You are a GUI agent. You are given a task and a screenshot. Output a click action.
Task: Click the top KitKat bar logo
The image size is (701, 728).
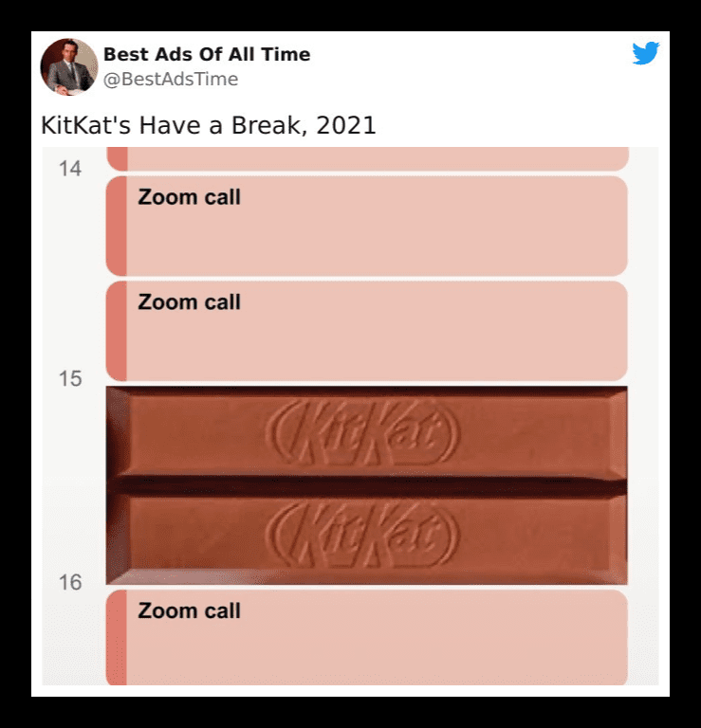[362, 432]
